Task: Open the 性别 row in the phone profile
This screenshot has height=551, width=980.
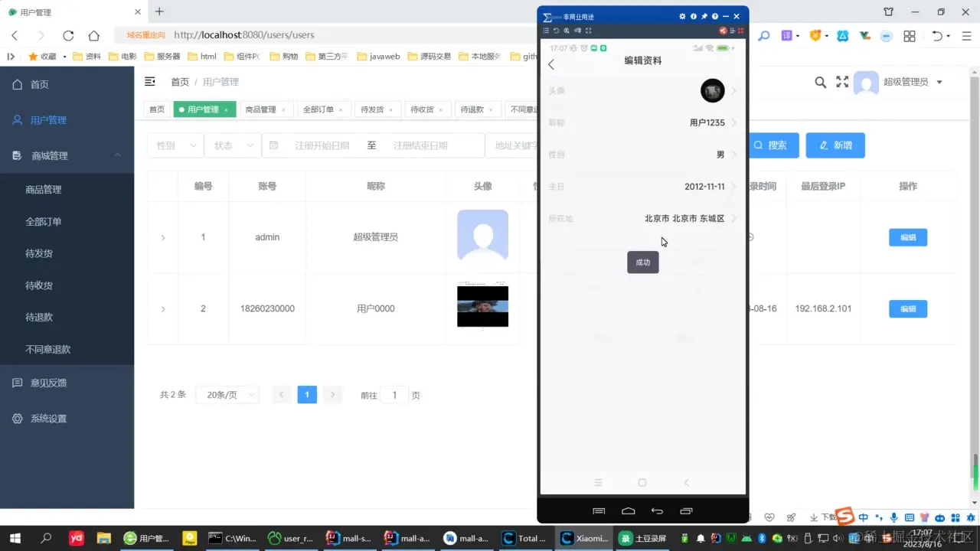Action: pyautogui.click(x=643, y=155)
